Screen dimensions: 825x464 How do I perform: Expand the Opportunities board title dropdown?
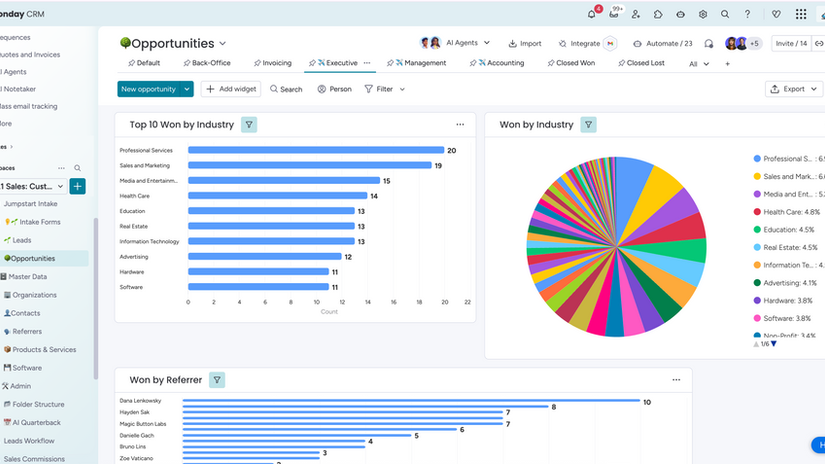pos(223,44)
